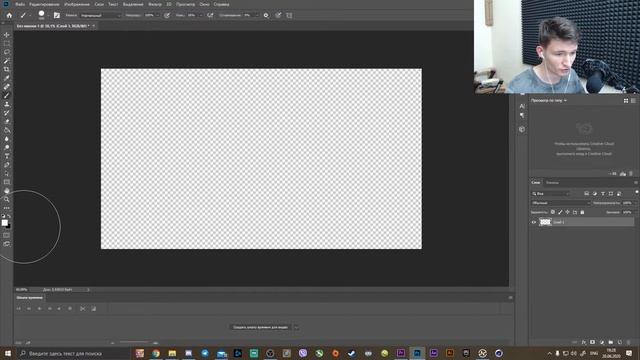Select the Blur tool

coord(7,139)
